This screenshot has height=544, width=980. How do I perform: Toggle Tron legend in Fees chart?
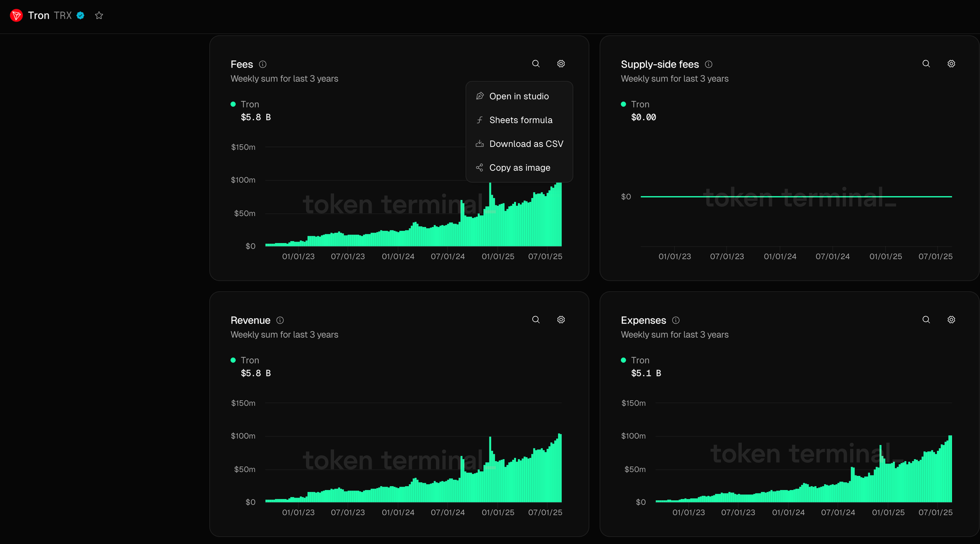(249, 104)
